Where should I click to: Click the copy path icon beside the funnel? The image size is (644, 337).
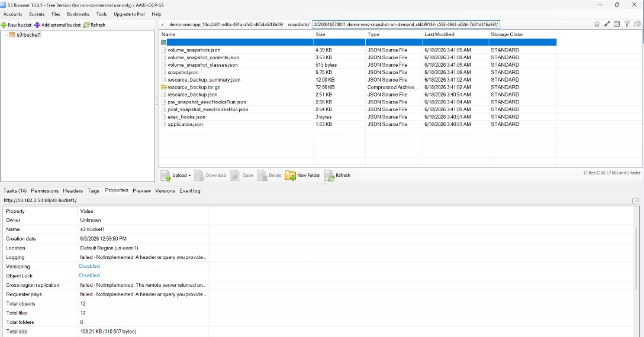click(x=637, y=24)
